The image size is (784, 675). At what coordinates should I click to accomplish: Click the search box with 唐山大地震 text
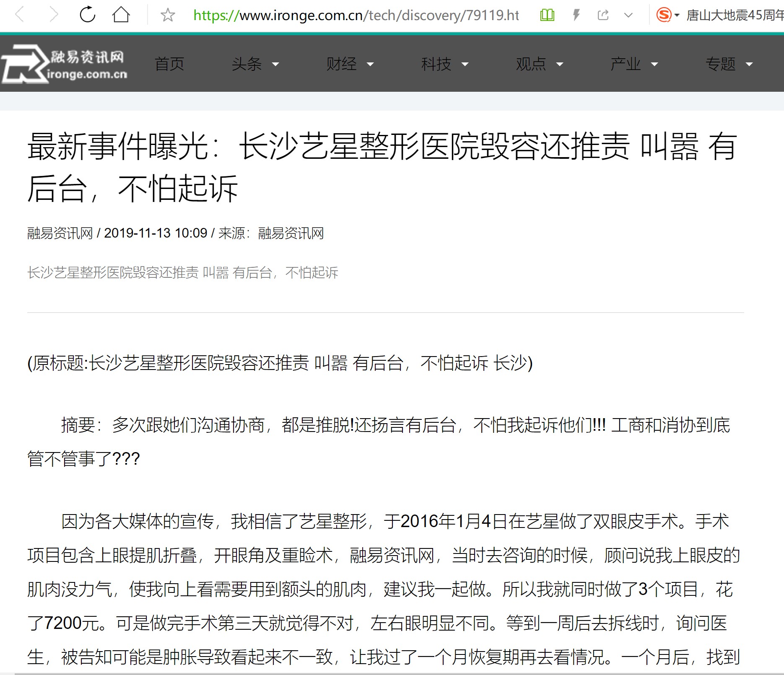(735, 16)
